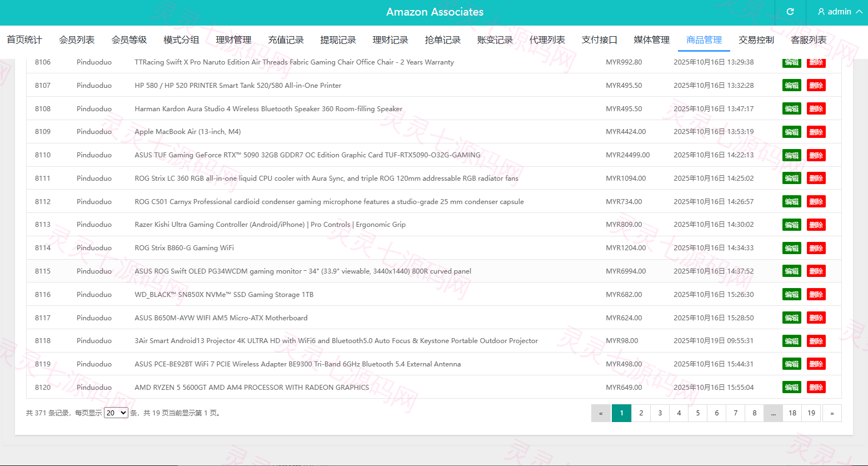The width and height of the screenshot is (868, 466).
Task: Go to pagination page 5
Action: (698, 413)
